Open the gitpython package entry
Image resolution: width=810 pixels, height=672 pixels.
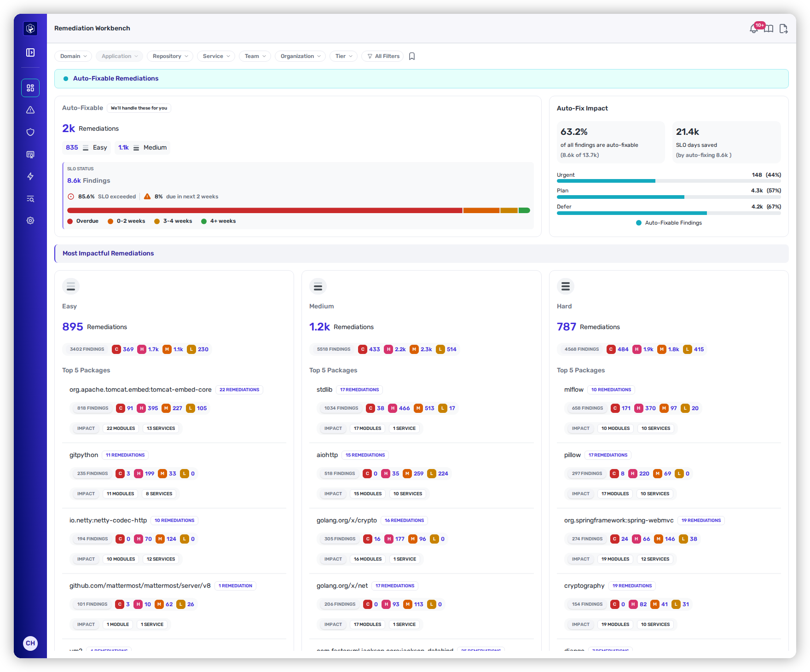click(x=84, y=455)
